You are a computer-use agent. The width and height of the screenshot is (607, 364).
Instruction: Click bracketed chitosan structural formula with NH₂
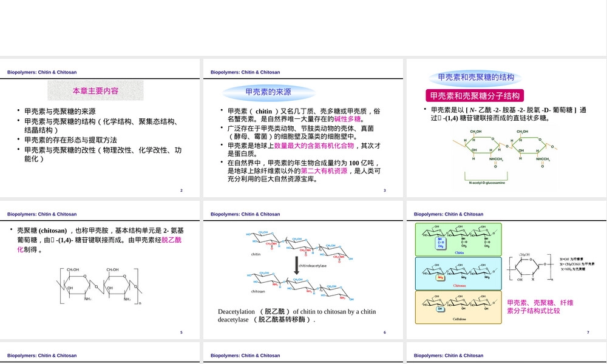[x=100, y=286]
